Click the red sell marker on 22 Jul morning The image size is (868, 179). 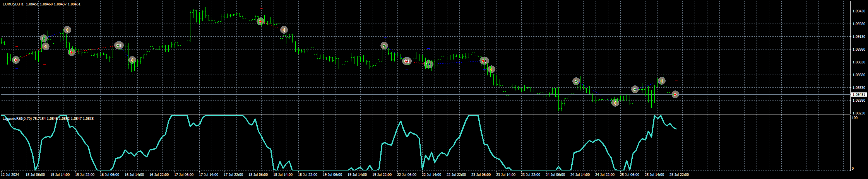406,61
